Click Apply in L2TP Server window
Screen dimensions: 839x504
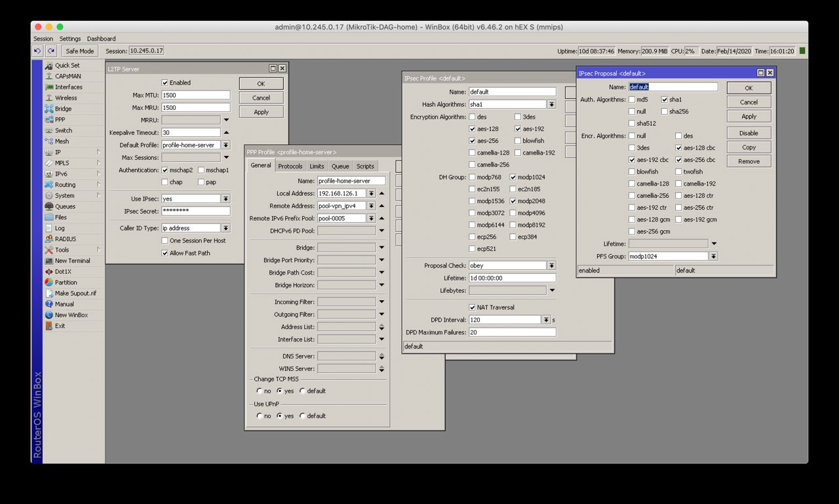tap(261, 112)
